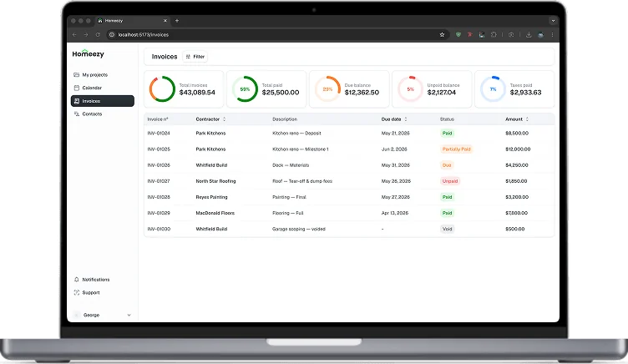Open a new browser tab

[177, 20]
